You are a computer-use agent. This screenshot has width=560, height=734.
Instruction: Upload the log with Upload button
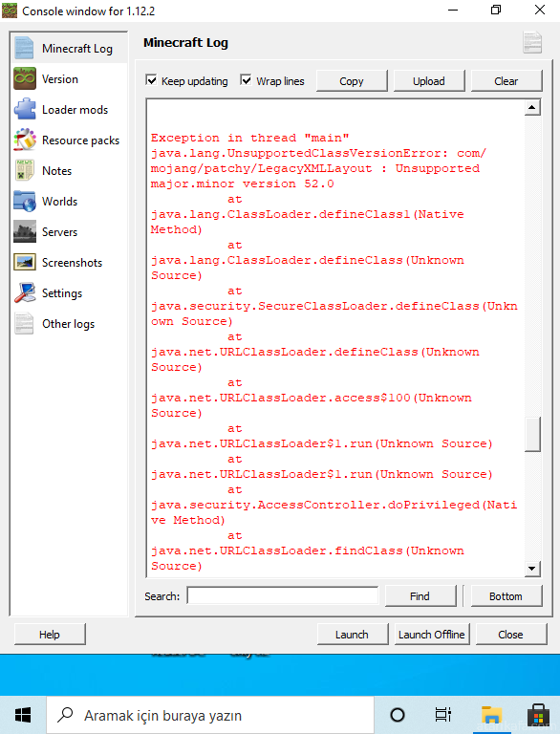click(x=429, y=81)
